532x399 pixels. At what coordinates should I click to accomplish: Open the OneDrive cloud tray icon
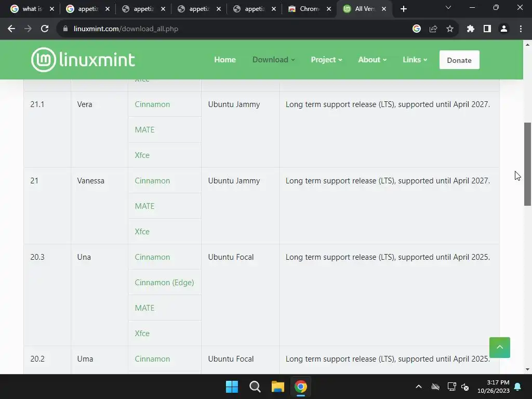pos(435,387)
